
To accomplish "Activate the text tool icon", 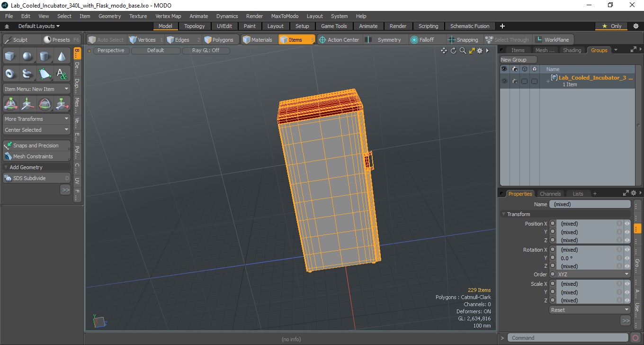I will pos(62,74).
